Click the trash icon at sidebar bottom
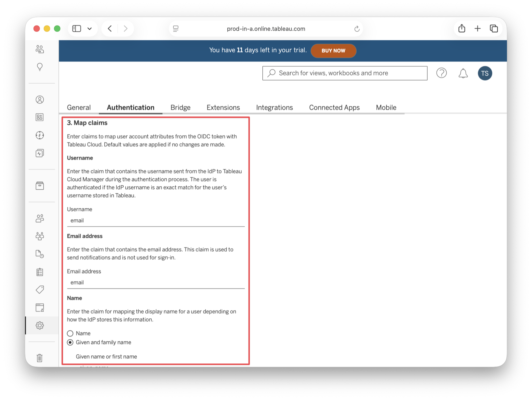The image size is (532, 400). point(40,358)
